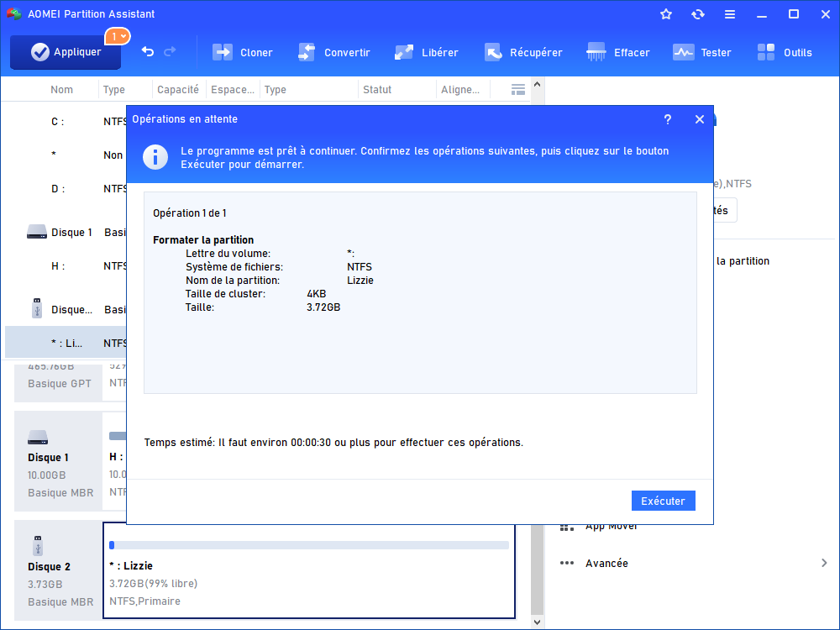The width and height of the screenshot is (840, 630).
Task: Select the Cloner tool
Action: tap(243, 51)
